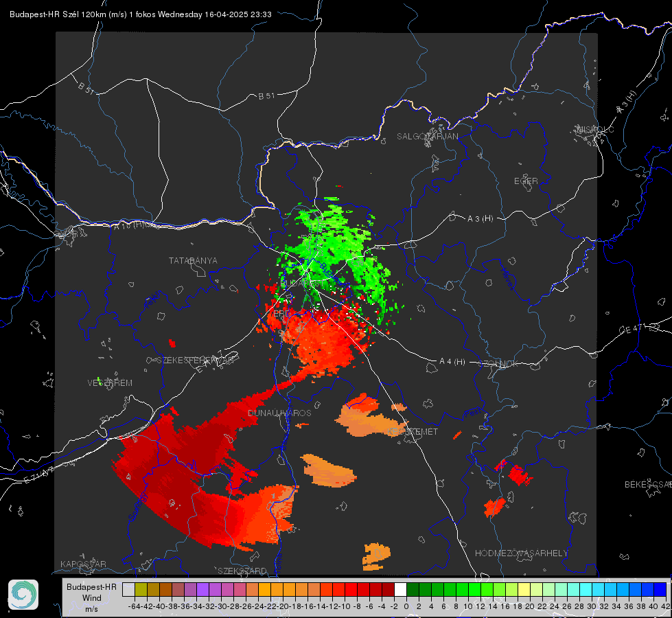The width and height of the screenshot is (672, 618).
Task: Click the KAPOSVÁR city label
Action: click(83, 564)
